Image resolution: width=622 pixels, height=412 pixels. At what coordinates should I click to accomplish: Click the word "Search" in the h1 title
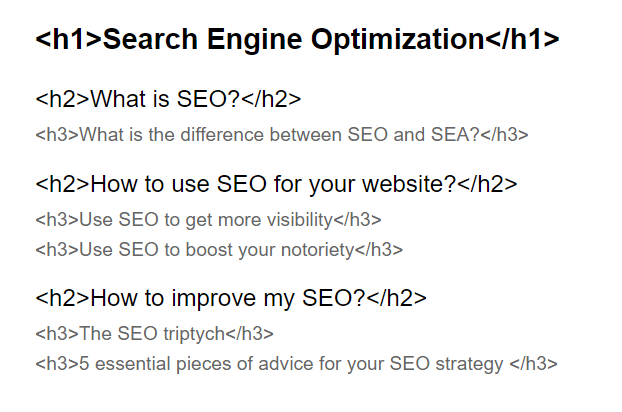point(142,40)
